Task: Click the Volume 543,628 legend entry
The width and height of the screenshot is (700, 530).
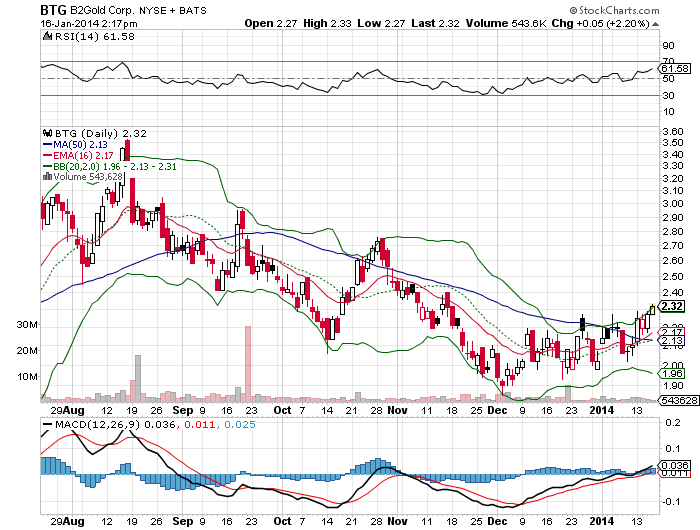Action: pos(88,177)
